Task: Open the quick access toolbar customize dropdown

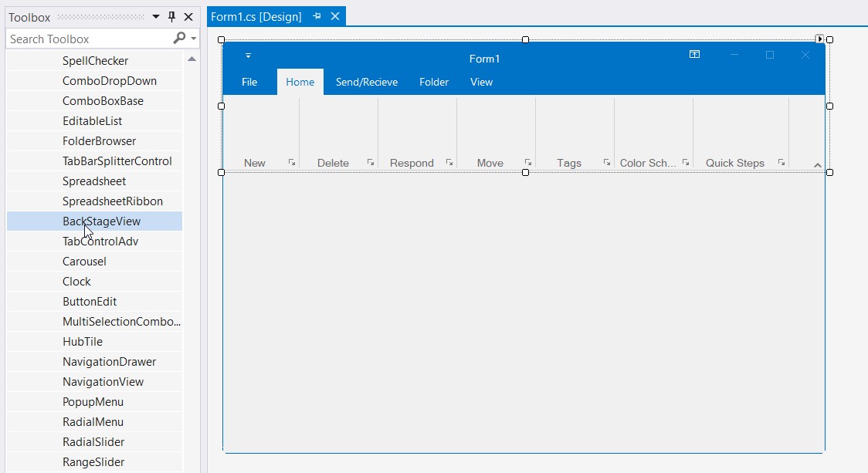Action: (x=248, y=56)
